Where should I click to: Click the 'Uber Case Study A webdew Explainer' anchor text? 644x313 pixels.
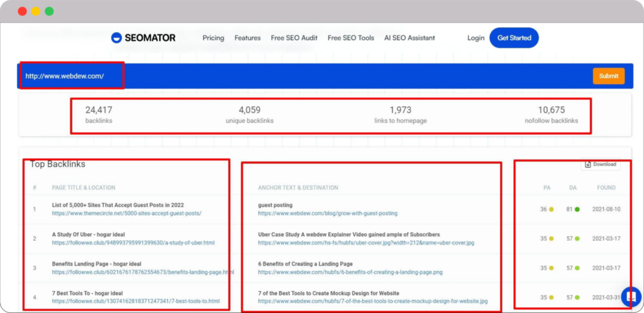[x=349, y=234]
